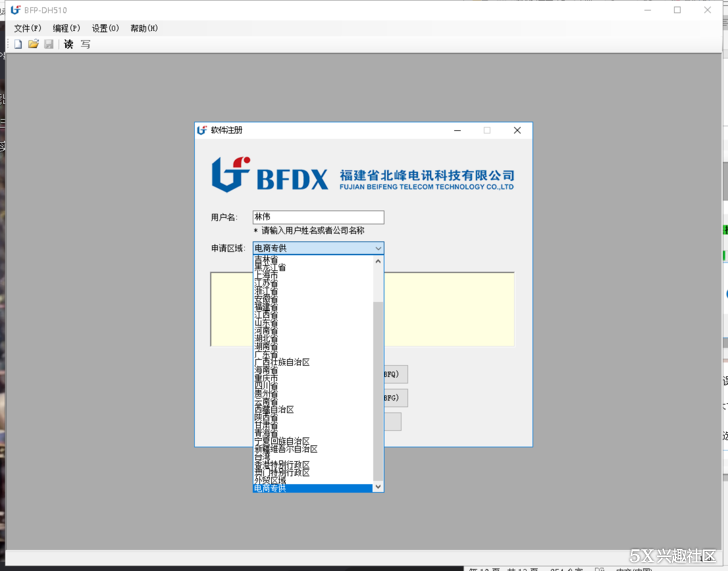Viewport: 728px width, 571px height.
Task: Open the 编程(P) menu
Action: point(67,28)
